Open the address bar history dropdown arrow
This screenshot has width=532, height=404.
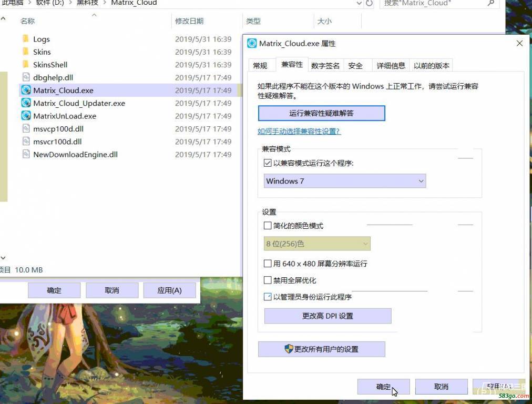pyautogui.click(x=359, y=3)
